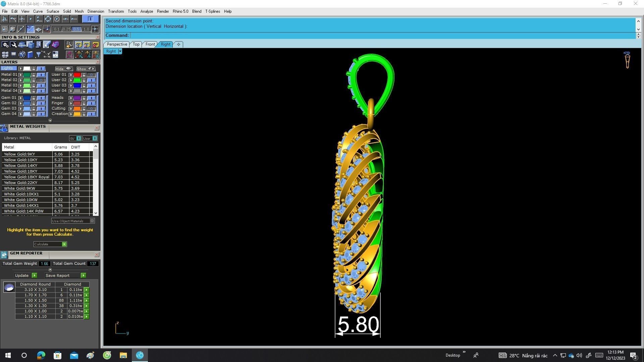Open the gears settings icon in Info & Settings
Image resolution: width=644 pixels, height=362 pixels.
pyautogui.click(x=5, y=45)
